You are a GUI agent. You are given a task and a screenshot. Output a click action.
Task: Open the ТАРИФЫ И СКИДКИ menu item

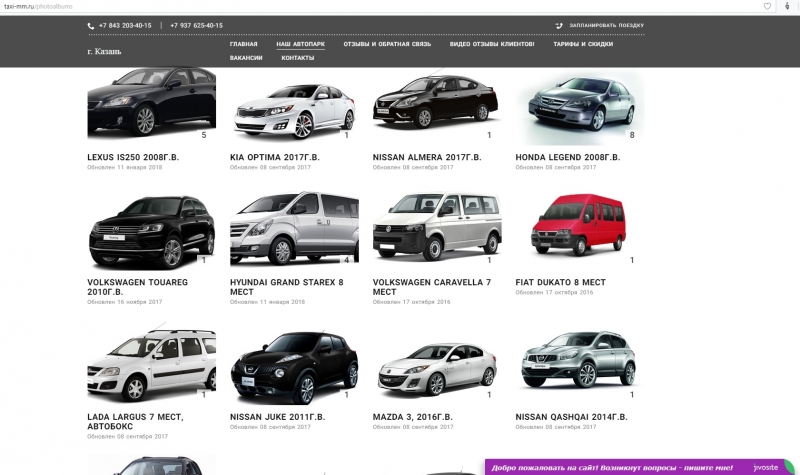583,44
